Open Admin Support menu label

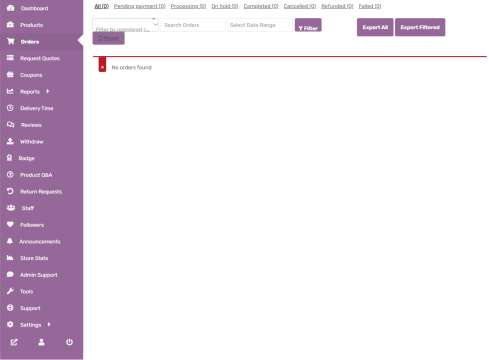(x=39, y=275)
